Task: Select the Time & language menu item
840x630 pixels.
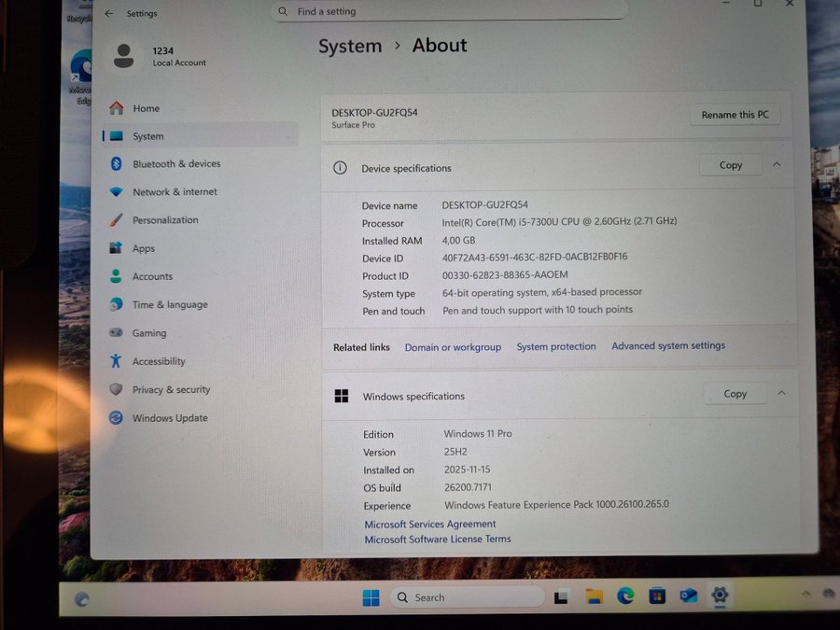Action: [x=169, y=305]
